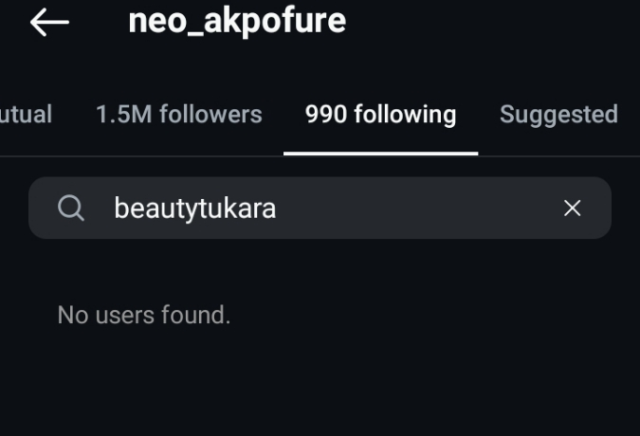Open the partially visible Mutual tab
The height and width of the screenshot is (436, 640).
coord(24,114)
